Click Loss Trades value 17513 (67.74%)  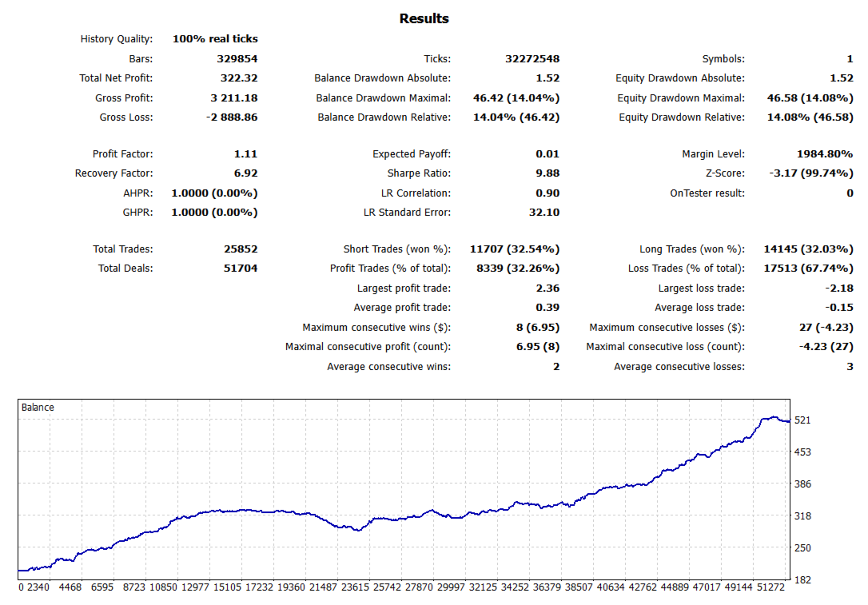click(x=808, y=269)
